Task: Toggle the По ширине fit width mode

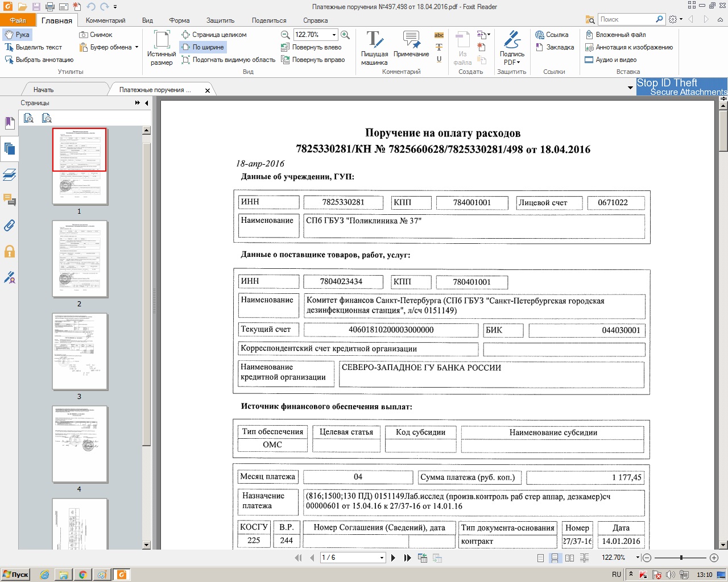Action: 203,47
